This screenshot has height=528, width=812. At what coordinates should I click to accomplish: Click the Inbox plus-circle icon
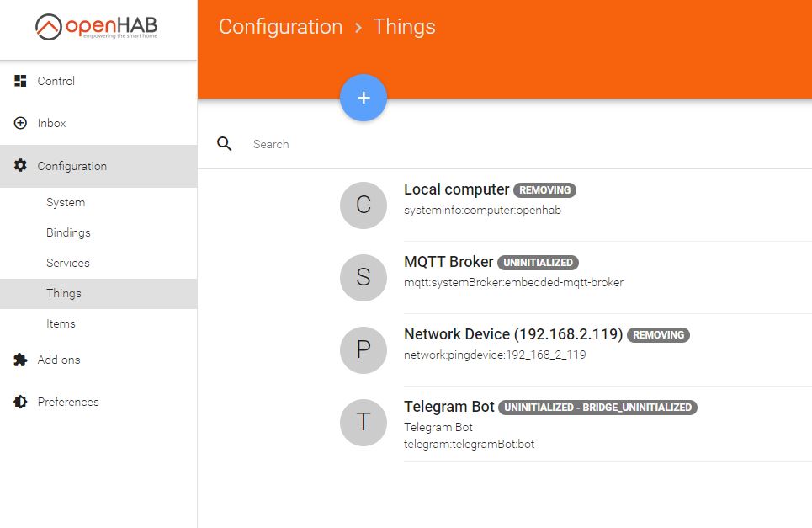click(x=20, y=123)
